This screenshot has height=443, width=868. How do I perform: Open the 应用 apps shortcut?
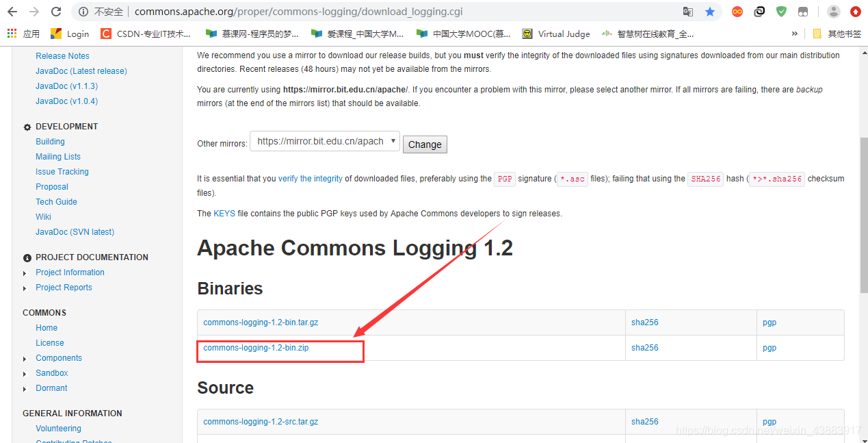(x=23, y=34)
